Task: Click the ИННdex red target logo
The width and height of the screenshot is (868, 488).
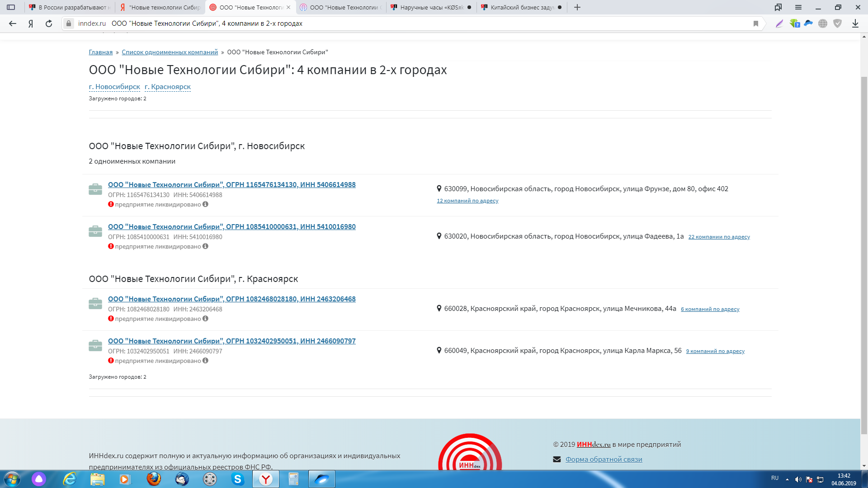Action: [470, 452]
